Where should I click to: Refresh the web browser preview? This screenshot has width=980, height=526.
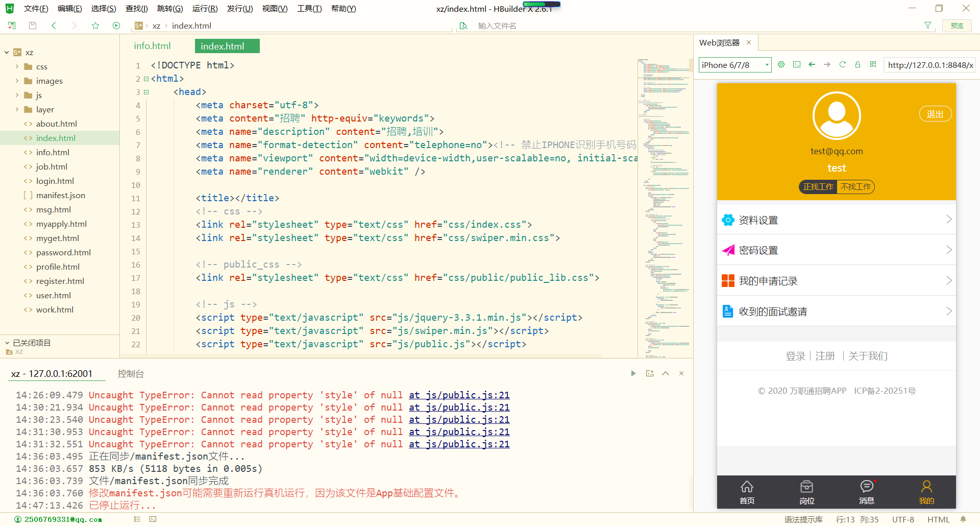[x=842, y=64]
